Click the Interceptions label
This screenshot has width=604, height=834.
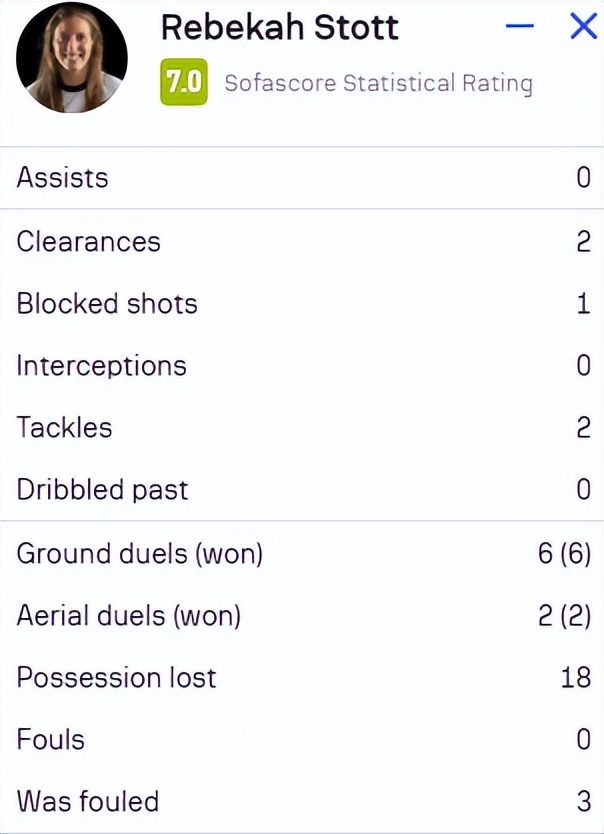[101, 366]
